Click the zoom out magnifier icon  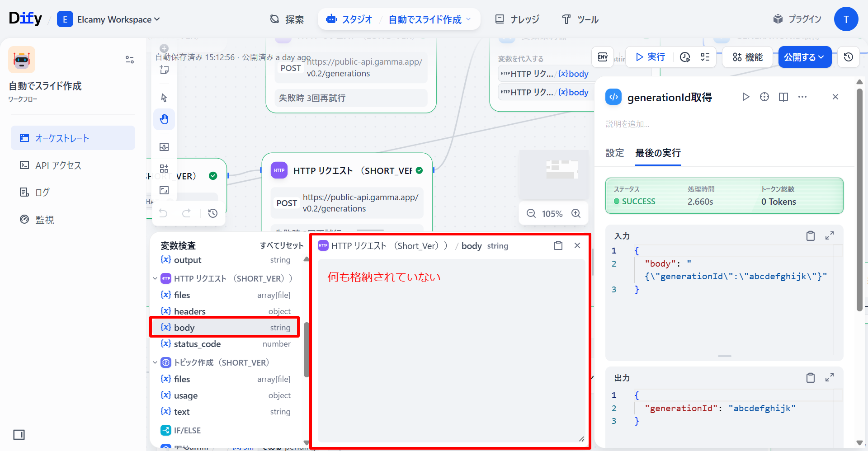(531, 214)
